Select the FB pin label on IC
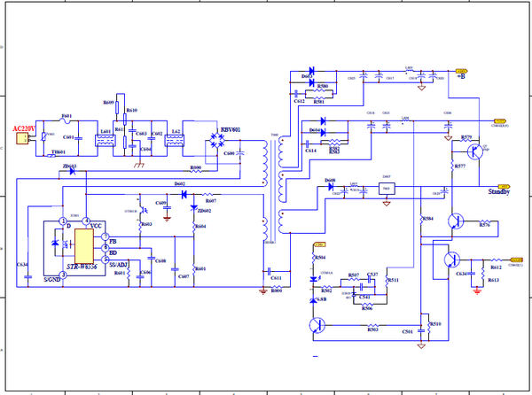This screenshot has height=395, width=532. point(113,241)
